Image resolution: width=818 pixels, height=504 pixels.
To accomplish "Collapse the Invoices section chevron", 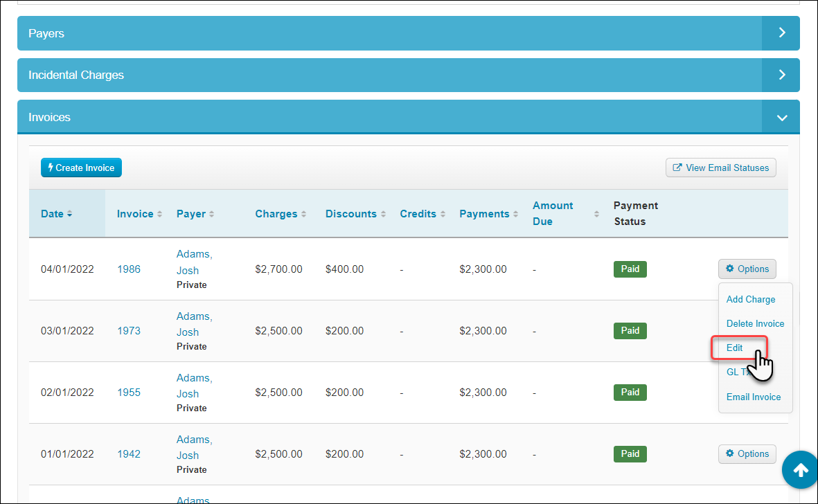I will [x=781, y=117].
